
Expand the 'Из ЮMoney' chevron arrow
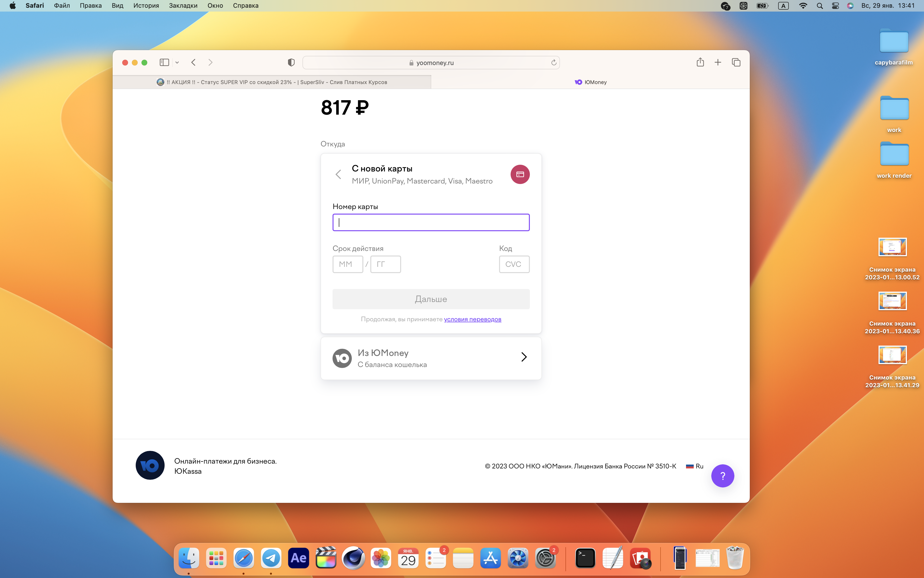[x=524, y=357]
